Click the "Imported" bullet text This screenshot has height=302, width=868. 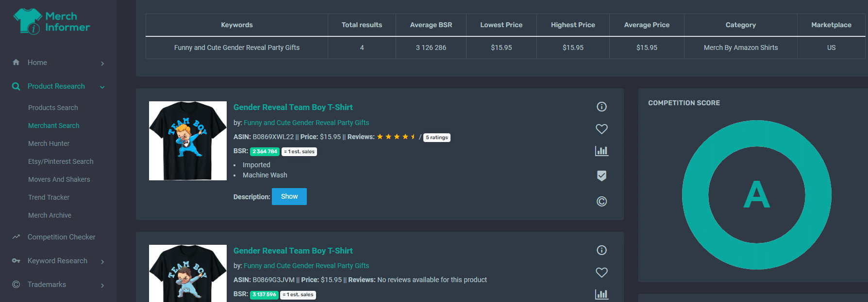coord(256,165)
